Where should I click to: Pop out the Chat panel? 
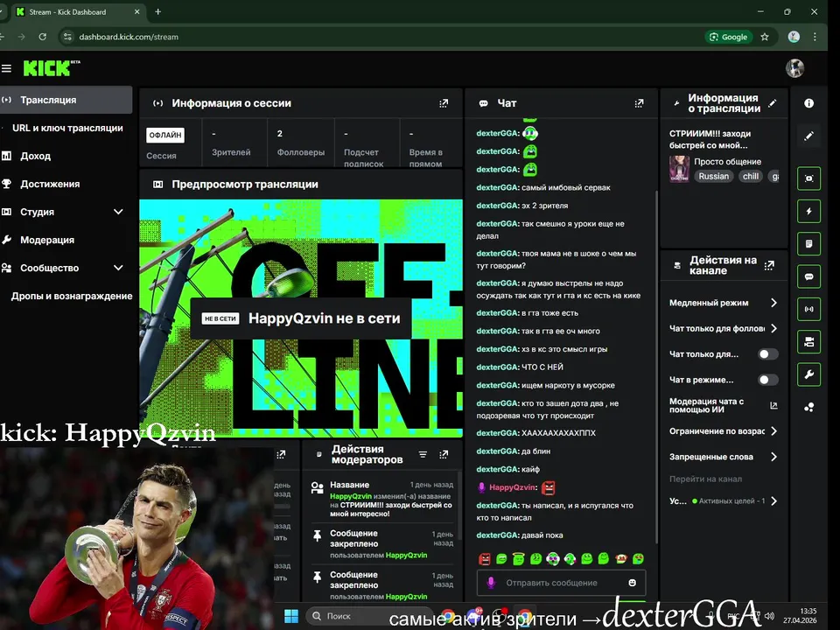point(639,103)
